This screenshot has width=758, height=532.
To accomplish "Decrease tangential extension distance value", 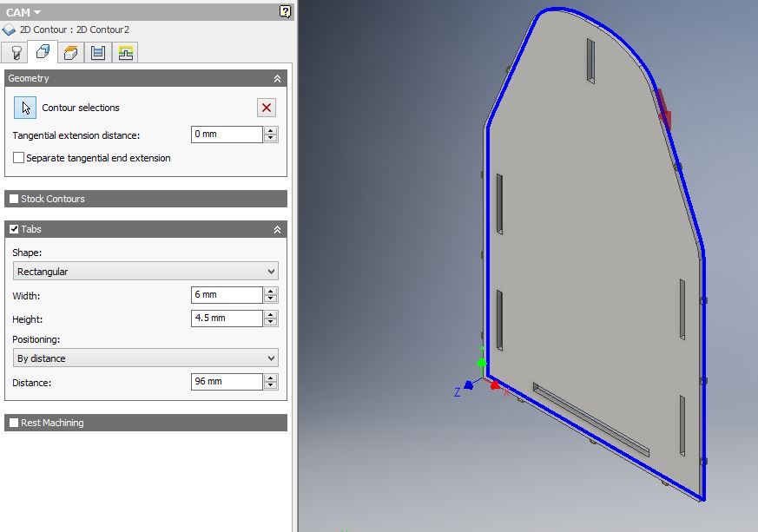I will (x=271, y=138).
